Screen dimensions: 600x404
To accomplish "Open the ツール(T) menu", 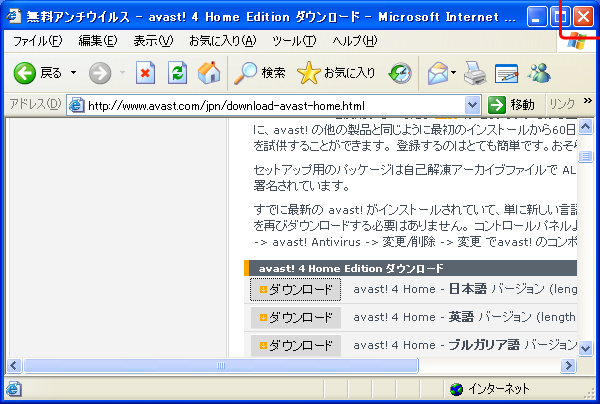I will [294, 41].
